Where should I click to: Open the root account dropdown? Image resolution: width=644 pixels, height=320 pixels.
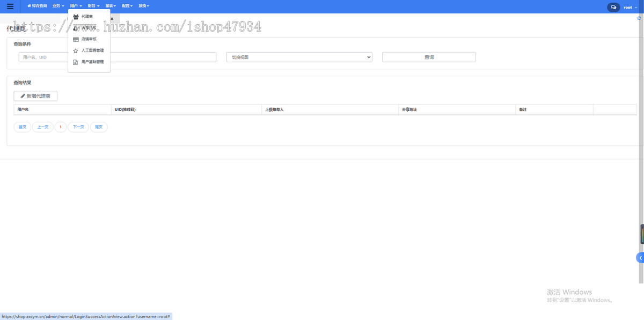pos(630,8)
